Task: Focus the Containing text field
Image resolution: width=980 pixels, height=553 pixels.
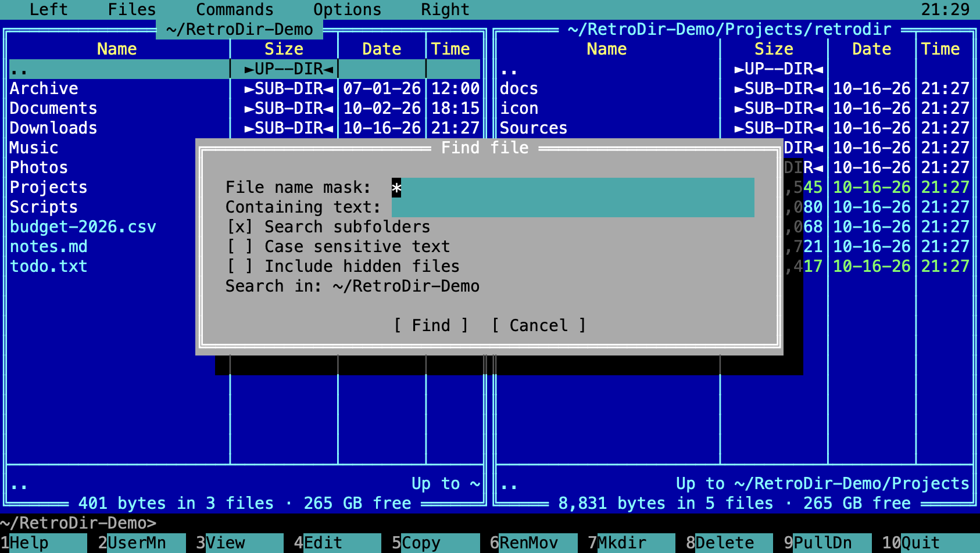Action: click(x=573, y=207)
